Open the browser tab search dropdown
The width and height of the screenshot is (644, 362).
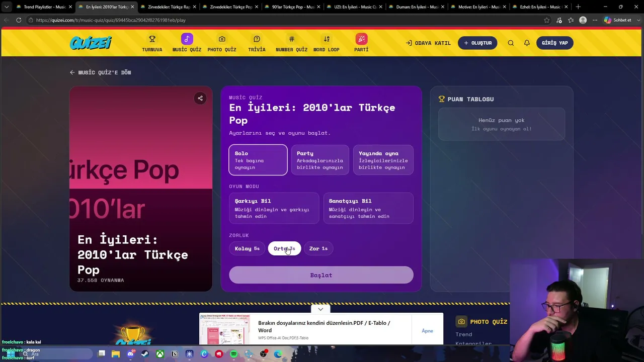point(7,7)
